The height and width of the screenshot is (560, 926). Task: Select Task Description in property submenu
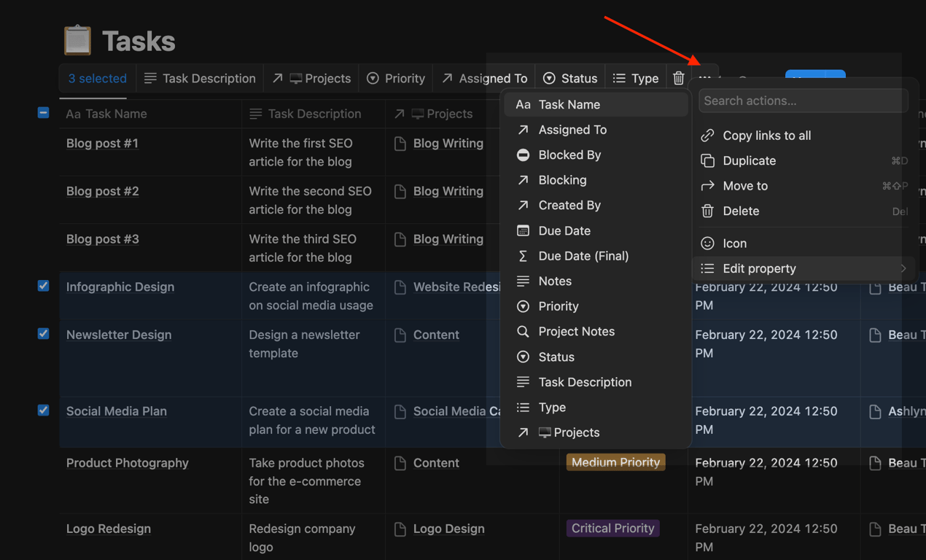pyautogui.click(x=596, y=382)
